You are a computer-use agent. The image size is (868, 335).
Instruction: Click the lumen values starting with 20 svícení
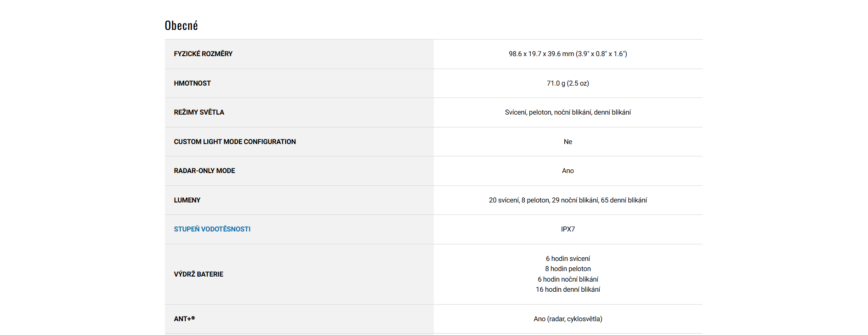pos(567,200)
